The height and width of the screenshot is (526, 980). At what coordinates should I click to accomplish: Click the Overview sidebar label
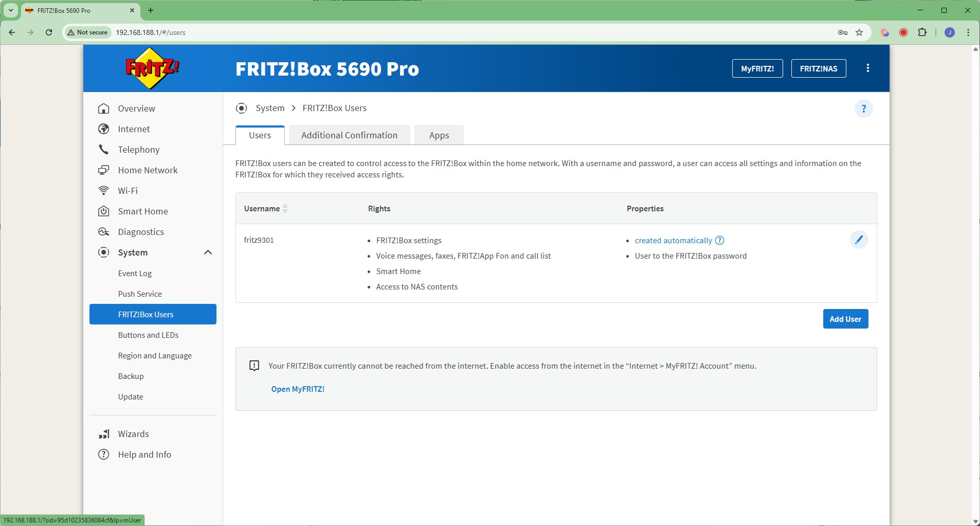tap(136, 108)
